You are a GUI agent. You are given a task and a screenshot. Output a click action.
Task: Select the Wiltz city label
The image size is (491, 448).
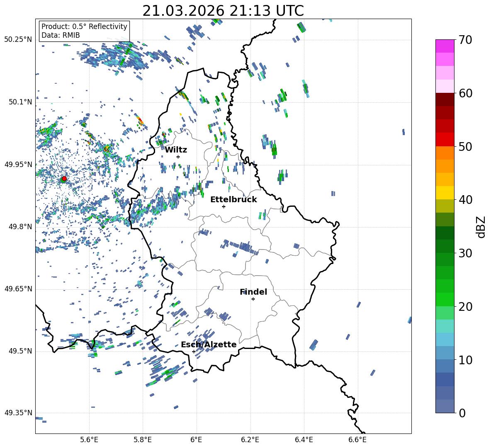tap(176, 150)
